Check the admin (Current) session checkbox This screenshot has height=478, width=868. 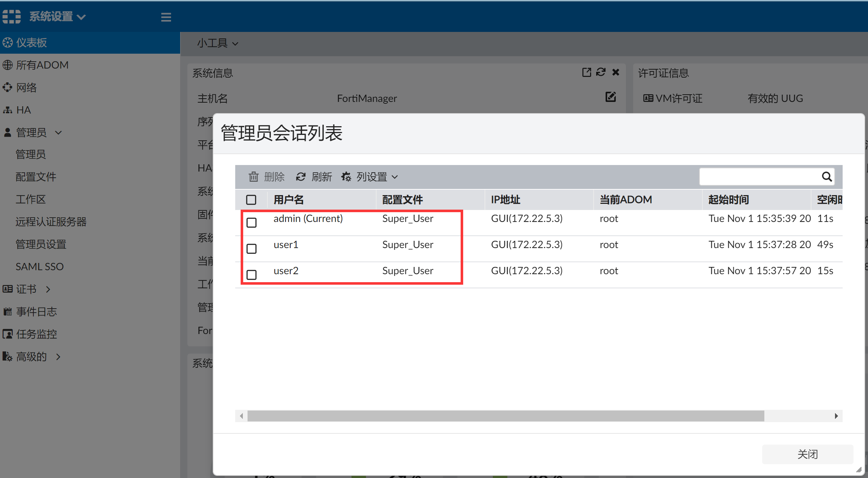point(252,222)
